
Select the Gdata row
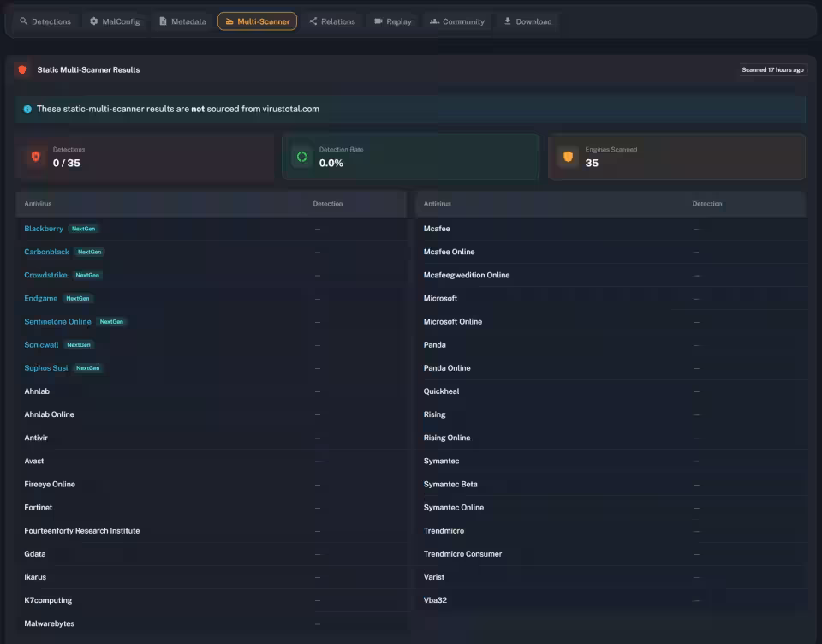click(211, 554)
